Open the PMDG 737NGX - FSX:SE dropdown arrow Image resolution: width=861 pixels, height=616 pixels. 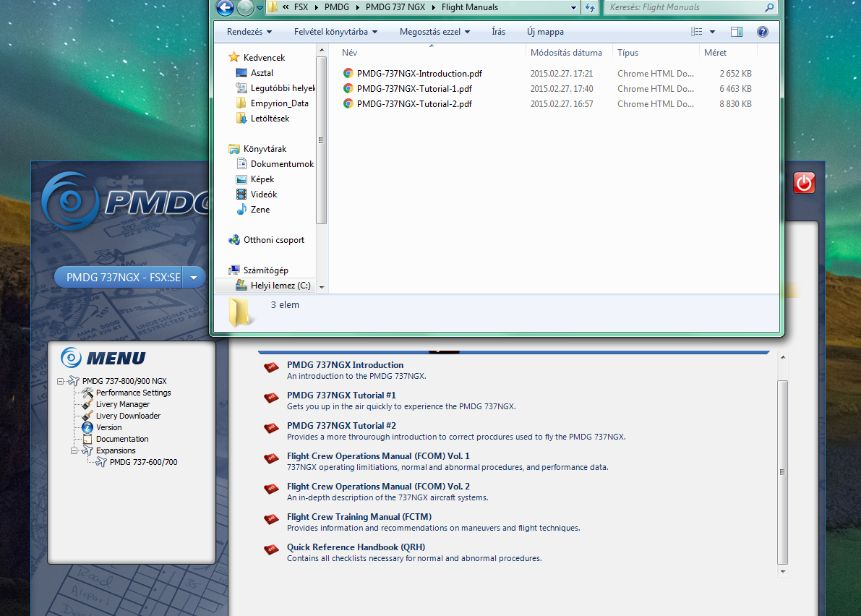tap(193, 278)
